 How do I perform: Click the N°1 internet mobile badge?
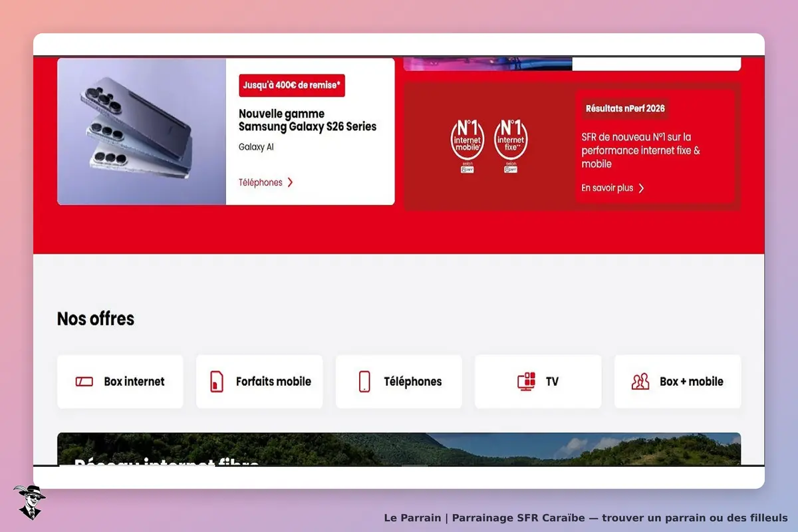pyautogui.click(x=467, y=145)
